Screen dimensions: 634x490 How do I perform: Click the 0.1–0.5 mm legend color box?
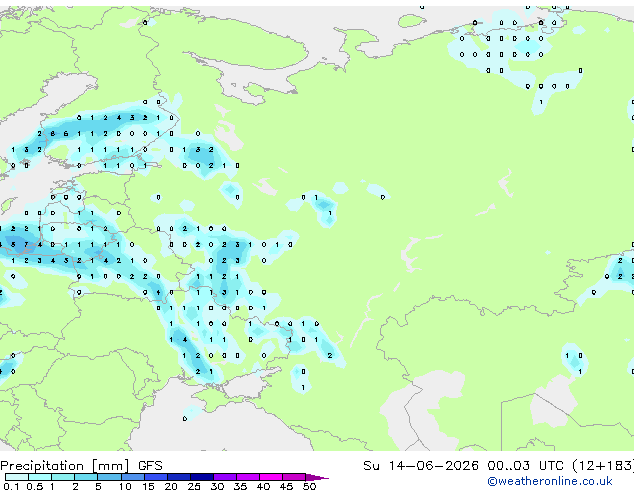tap(17, 477)
